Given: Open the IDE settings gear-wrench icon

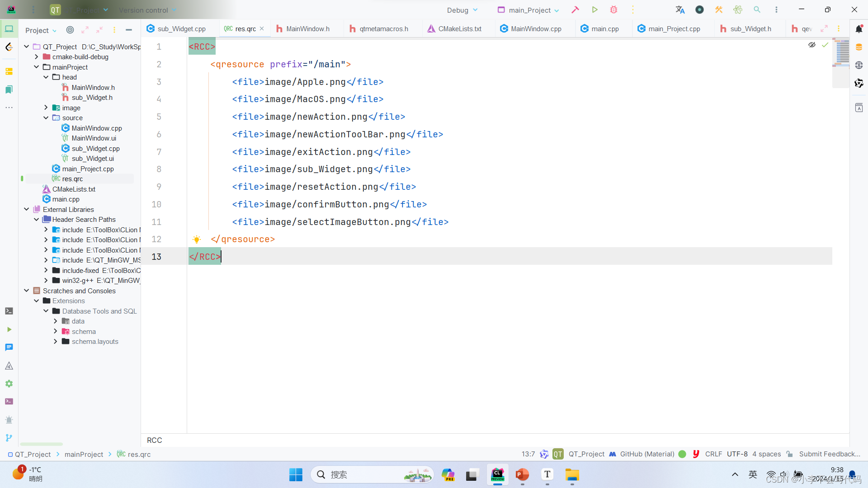Looking at the screenshot, I should coord(718,9).
